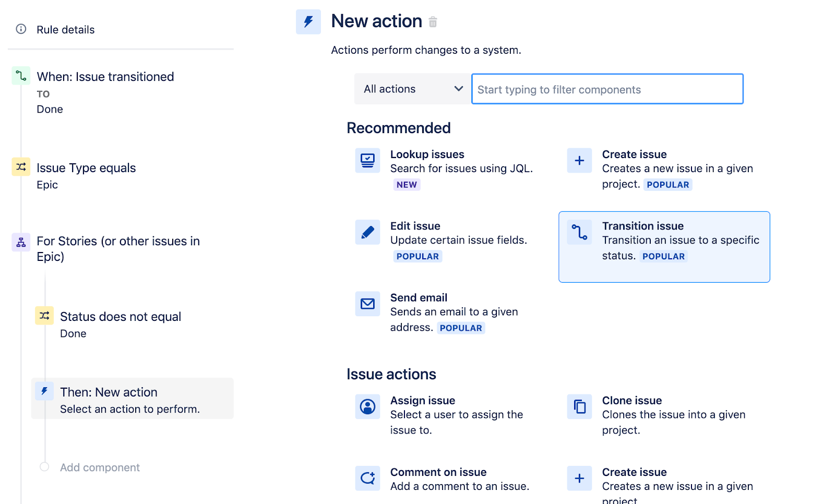835x504 pixels.
Task: Click the components filter input field
Action: [607, 89]
